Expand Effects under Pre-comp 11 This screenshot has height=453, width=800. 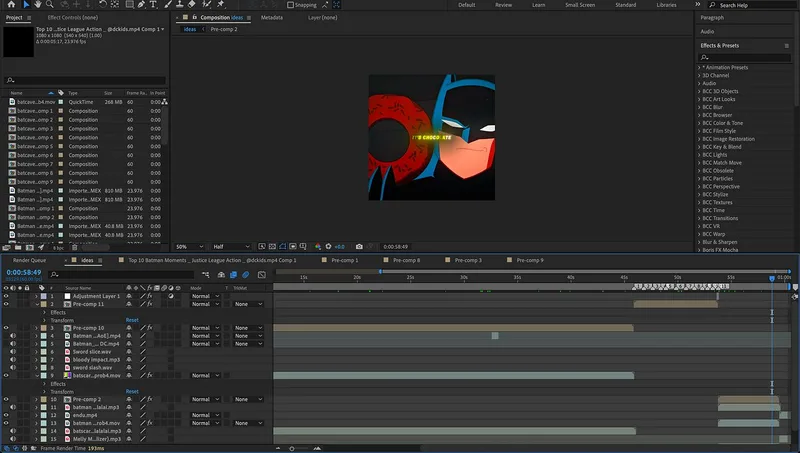44,312
